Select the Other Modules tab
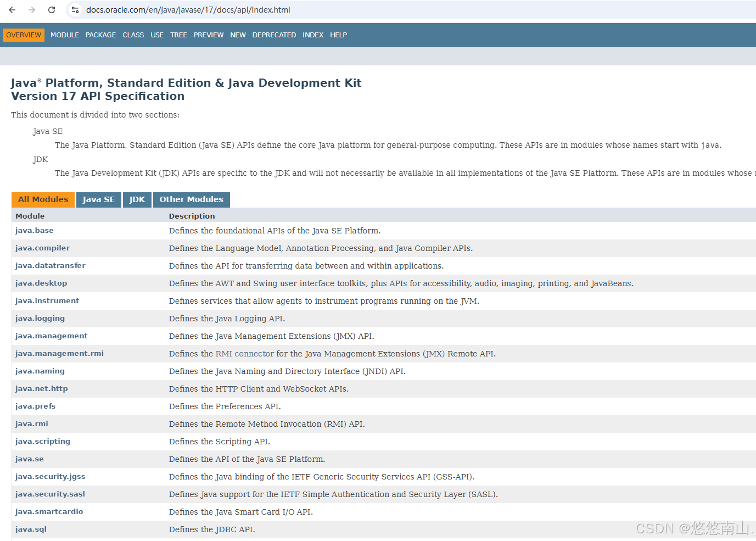 click(x=191, y=199)
